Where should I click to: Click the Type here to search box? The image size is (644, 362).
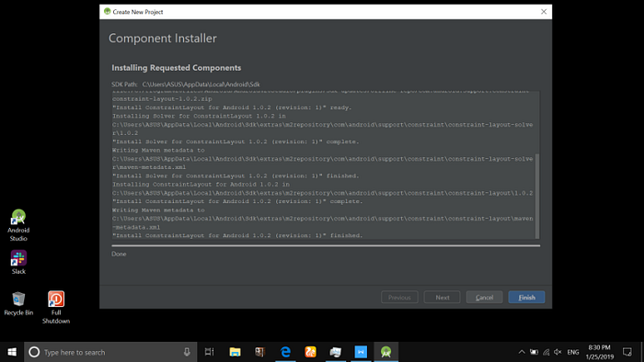click(x=110, y=352)
